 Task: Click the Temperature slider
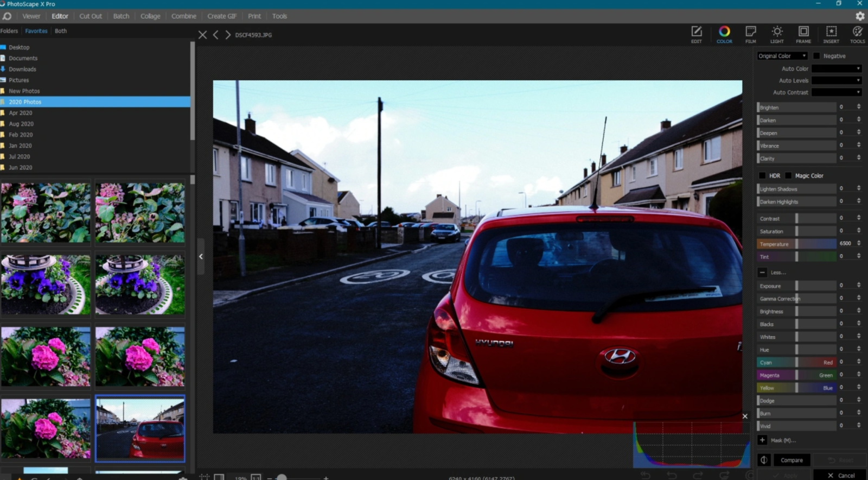[x=796, y=244]
